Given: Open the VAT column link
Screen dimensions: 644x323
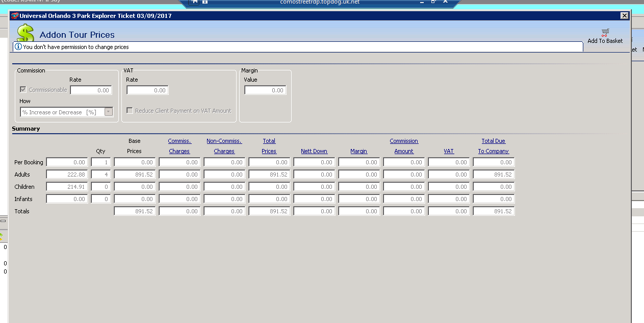Looking at the screenshot, I should click(449, 151).
